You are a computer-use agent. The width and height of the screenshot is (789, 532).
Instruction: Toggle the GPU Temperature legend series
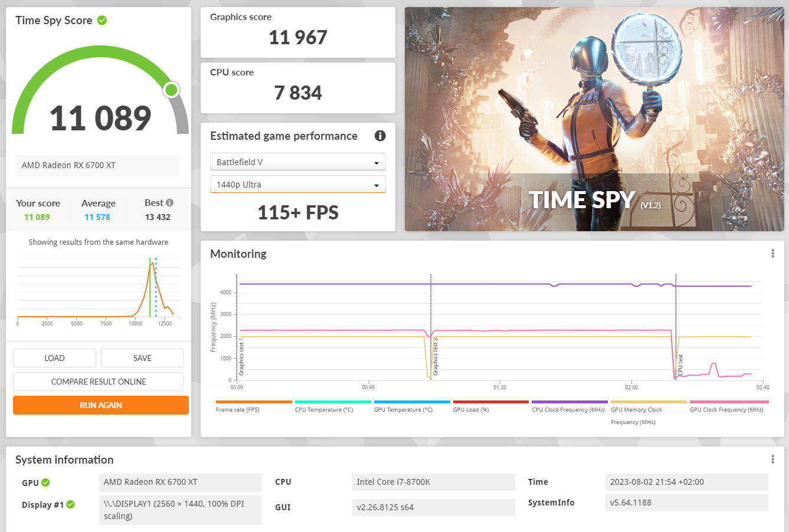tap(412, 406)
